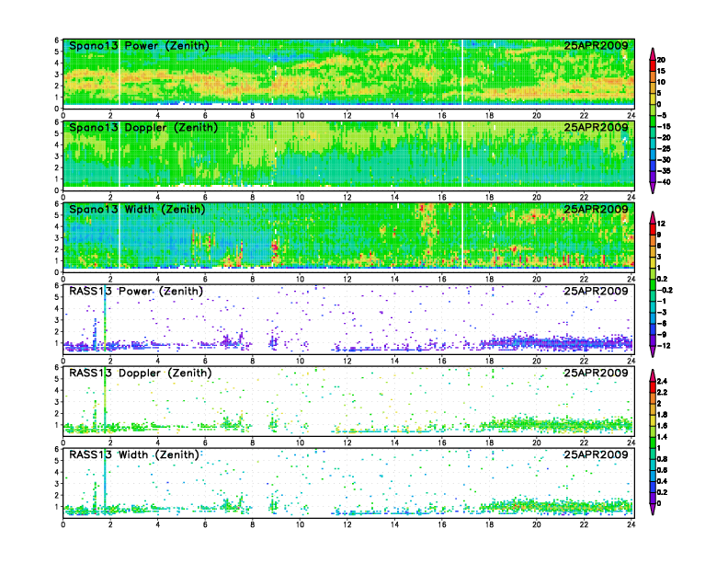The image size is (728, 563).
Task: Click the "Spano13 Power (Zenith)" panel title
Action: [139, 46]
